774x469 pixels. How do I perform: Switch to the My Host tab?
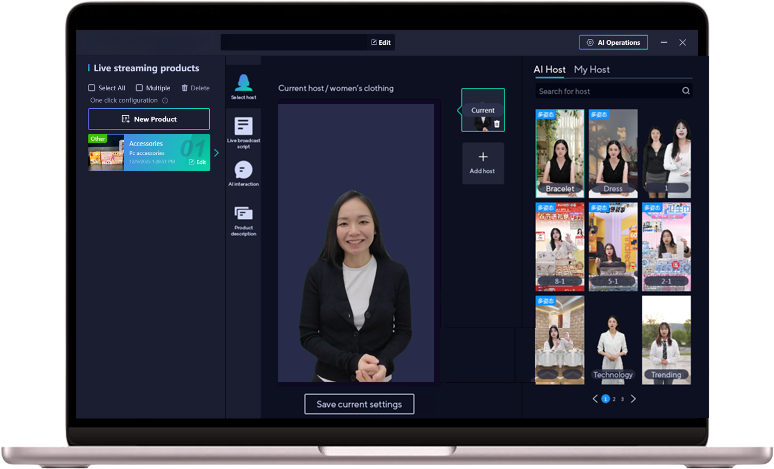click(x=592, y=69)
